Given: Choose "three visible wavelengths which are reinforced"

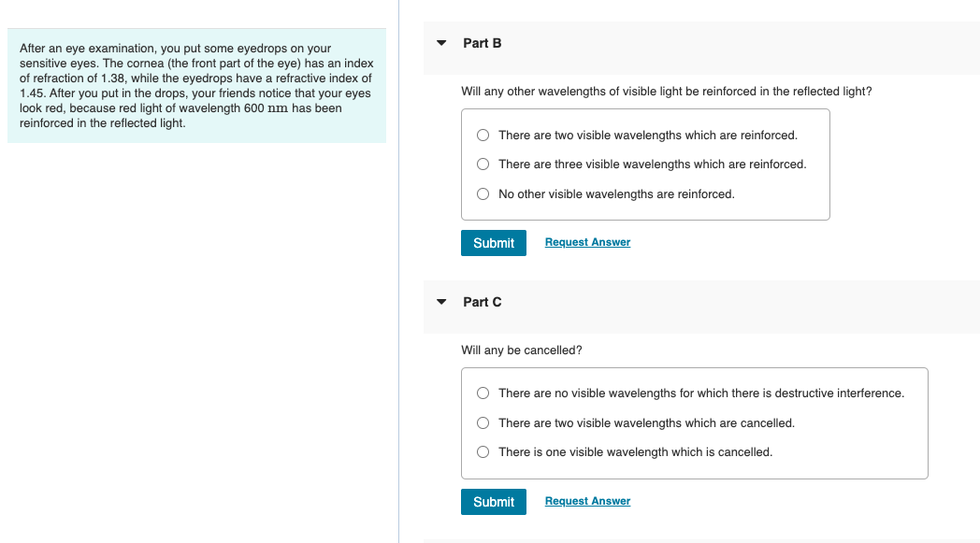Looking at the screenshot, I should click(483, 164).
